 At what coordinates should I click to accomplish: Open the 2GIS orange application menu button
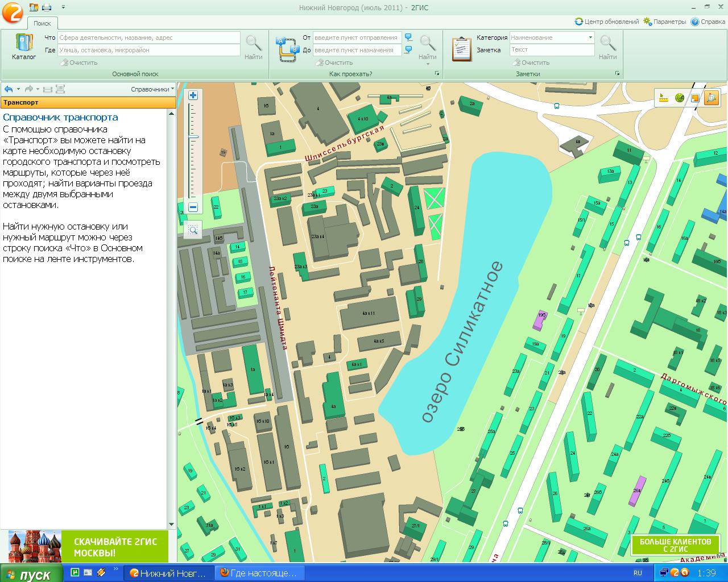[x=12, y=12]
